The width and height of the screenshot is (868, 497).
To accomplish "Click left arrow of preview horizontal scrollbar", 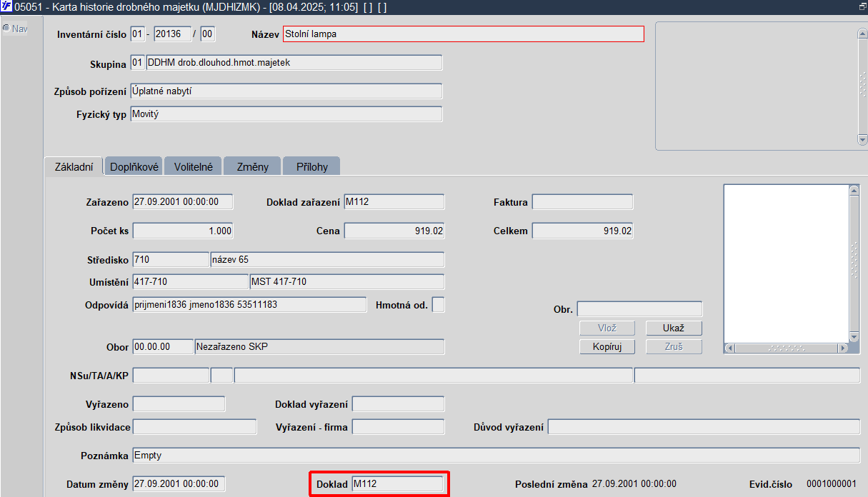I will (x=730, y=348).
